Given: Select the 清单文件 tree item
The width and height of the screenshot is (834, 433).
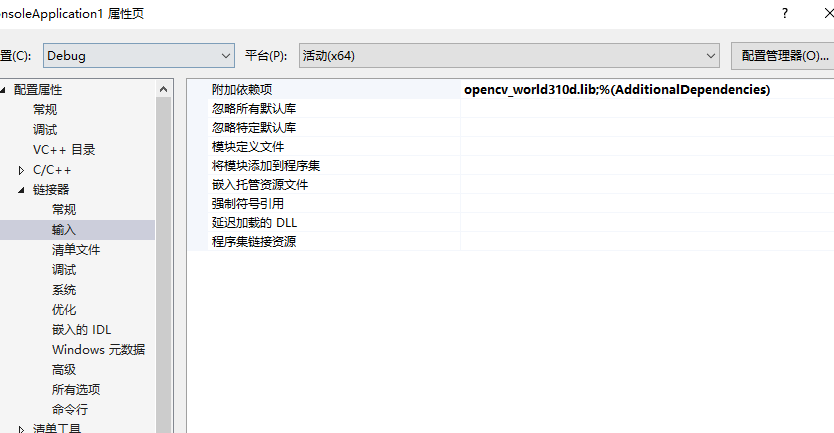Looking at the screenshot, I should coord(76,249).
